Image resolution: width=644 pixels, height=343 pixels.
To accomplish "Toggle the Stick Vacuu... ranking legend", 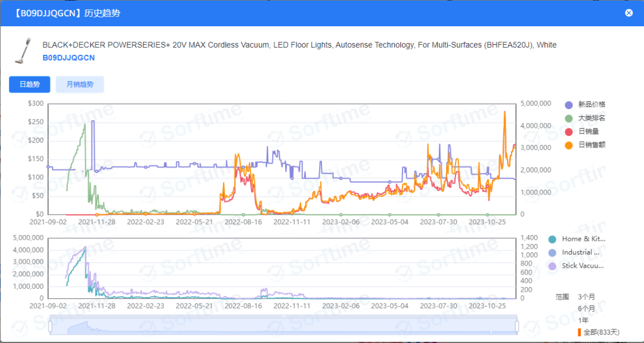I will pos(577,266).
